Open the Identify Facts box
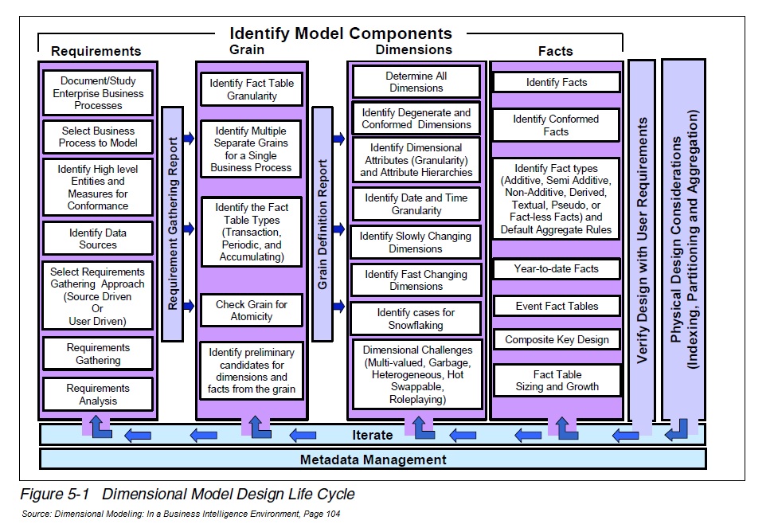Screen dimensions: 774x532 (557, 81)
